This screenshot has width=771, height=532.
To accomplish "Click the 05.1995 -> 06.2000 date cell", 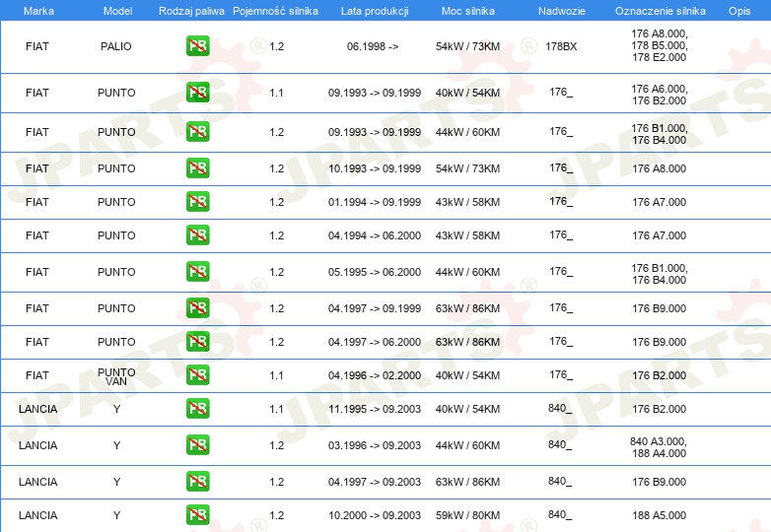I will [x=375, y=272].
